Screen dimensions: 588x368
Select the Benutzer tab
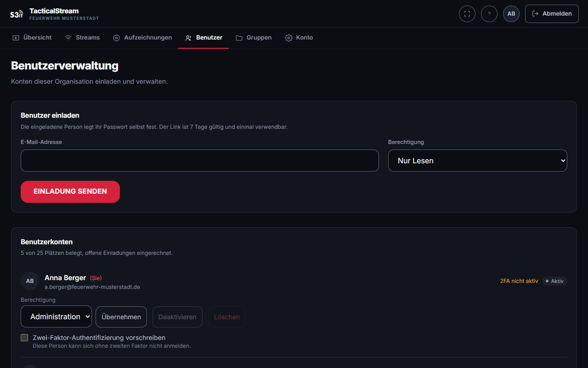(x=204, y=38)
